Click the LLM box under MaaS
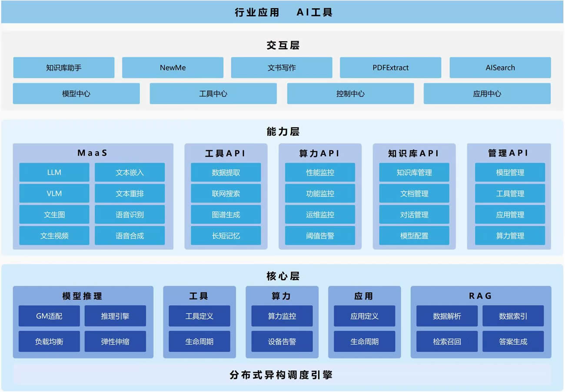 pos(54,173)
